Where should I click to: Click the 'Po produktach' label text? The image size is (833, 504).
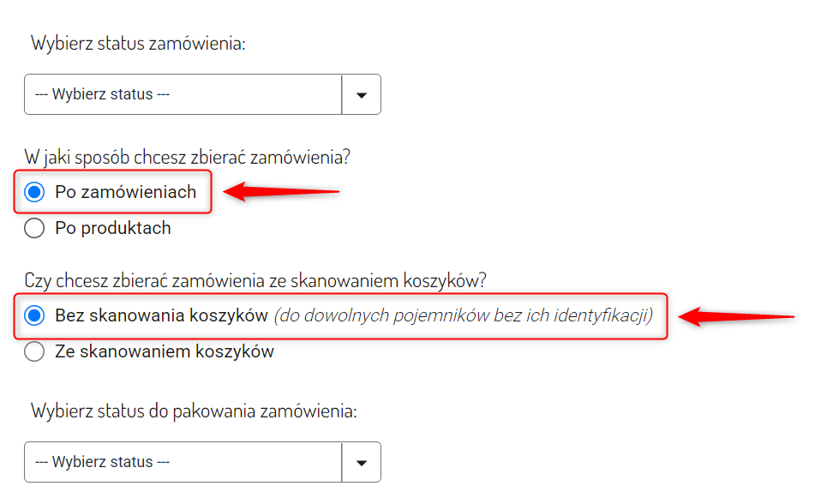coord(113,228)
